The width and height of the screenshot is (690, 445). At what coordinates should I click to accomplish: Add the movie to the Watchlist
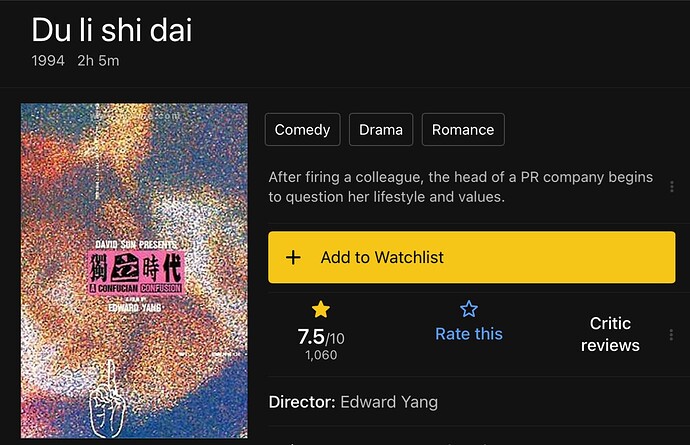tap(472, 257)
